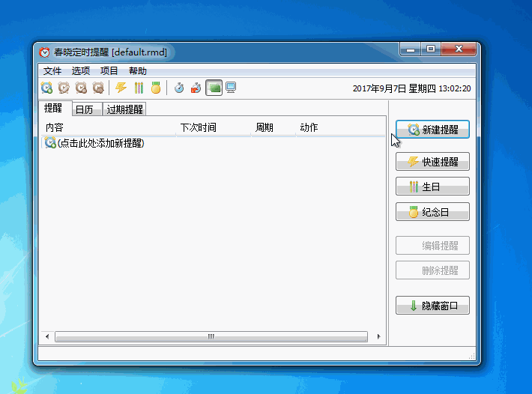Click the 内容 column header
The height and width of the screenshot is (394, 532).
click(x=109, y=127)
